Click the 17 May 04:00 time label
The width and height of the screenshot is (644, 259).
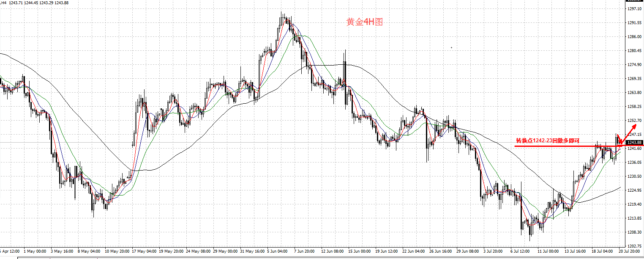pos(143,251)
